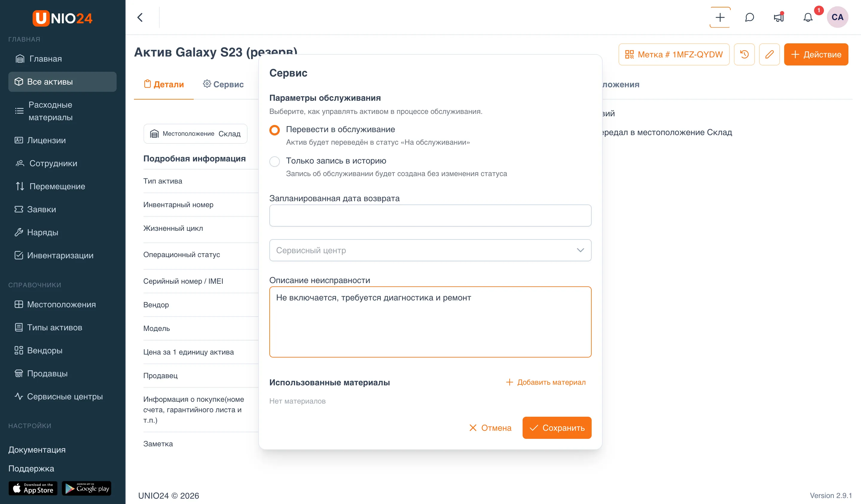861x504 pixels.
Task: Click Добавить материал link
Action: coord(546,382)
